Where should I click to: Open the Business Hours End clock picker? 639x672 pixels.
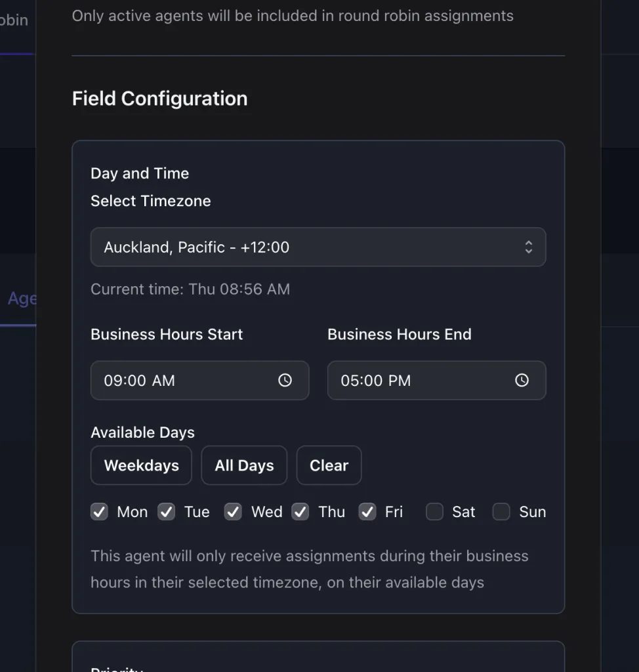522,381
